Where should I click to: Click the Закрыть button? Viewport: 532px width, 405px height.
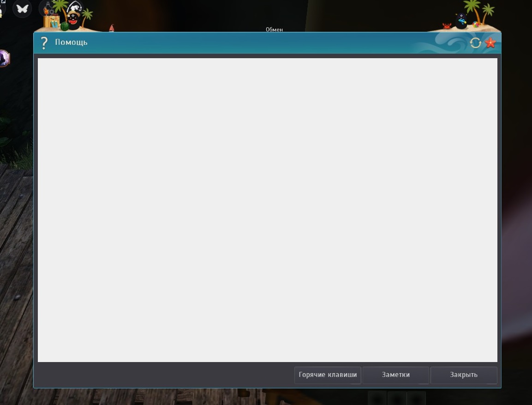point(463,375)
